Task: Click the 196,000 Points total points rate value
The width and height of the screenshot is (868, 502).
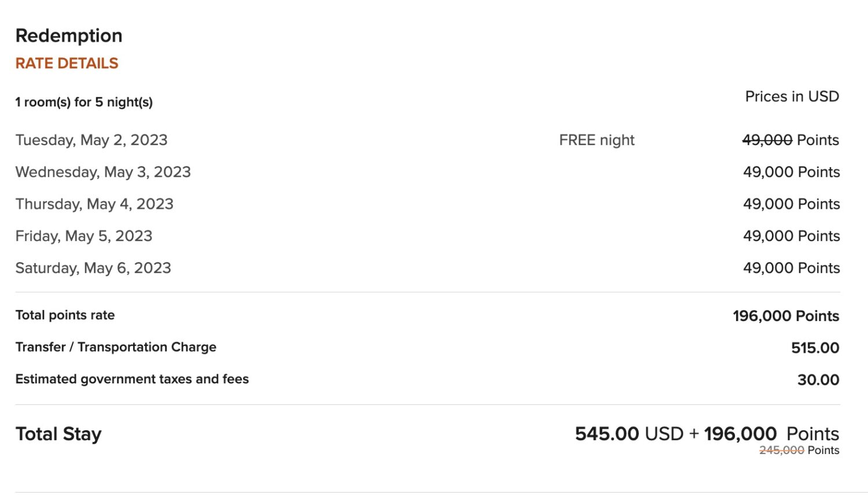Action: tap(786, 316)
